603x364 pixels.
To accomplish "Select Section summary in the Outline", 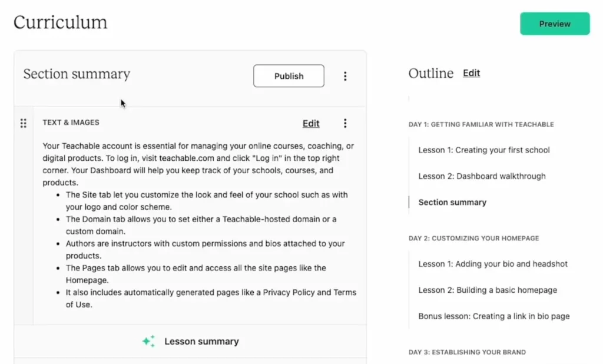I will 452,202.
